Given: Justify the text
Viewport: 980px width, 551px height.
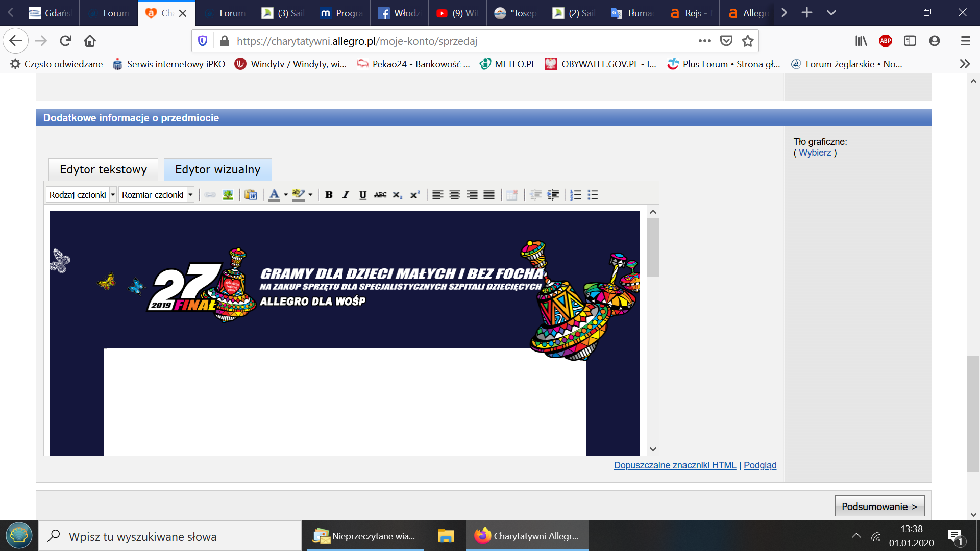Looking at the screenshot, I should coord(489,195).
